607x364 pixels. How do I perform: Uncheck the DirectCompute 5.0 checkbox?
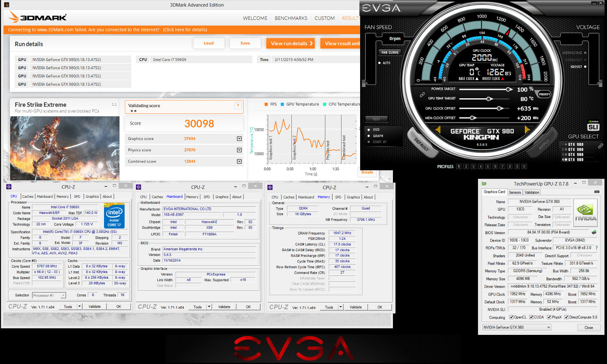click(x=567, y=317)
